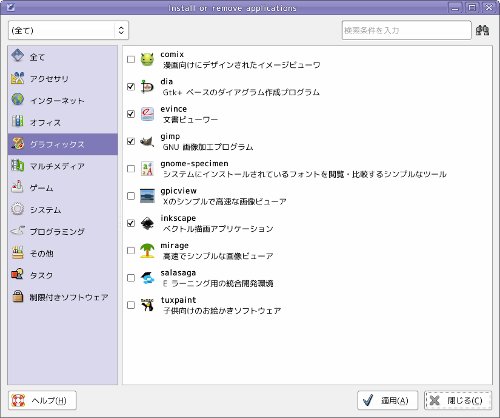Enable the comix checkbox

click(131, 59)
